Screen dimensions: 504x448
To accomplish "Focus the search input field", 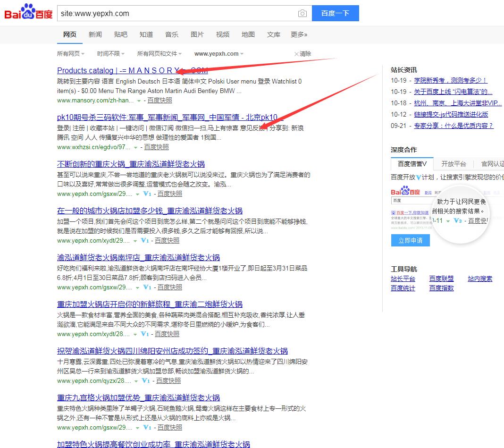I will [177, 13].
